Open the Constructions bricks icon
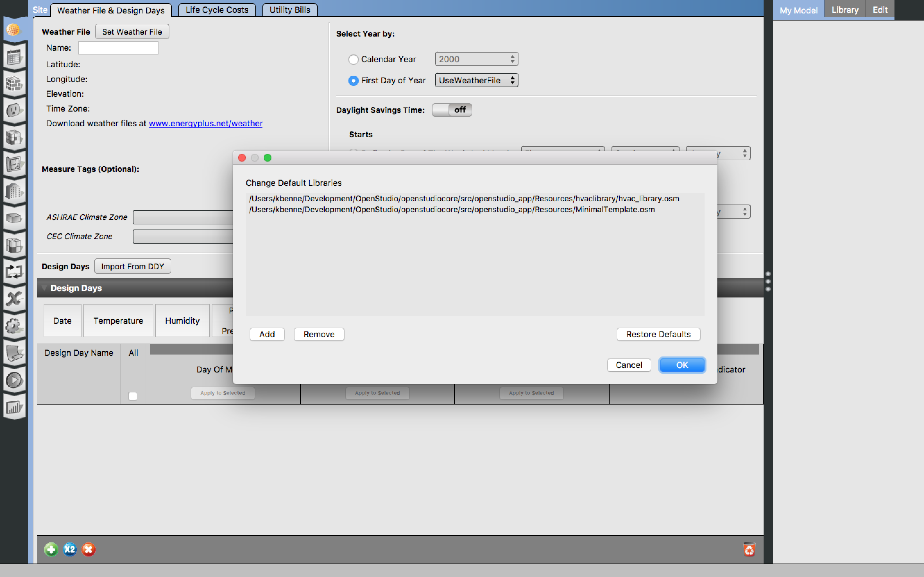 click(x=14, y=83)
